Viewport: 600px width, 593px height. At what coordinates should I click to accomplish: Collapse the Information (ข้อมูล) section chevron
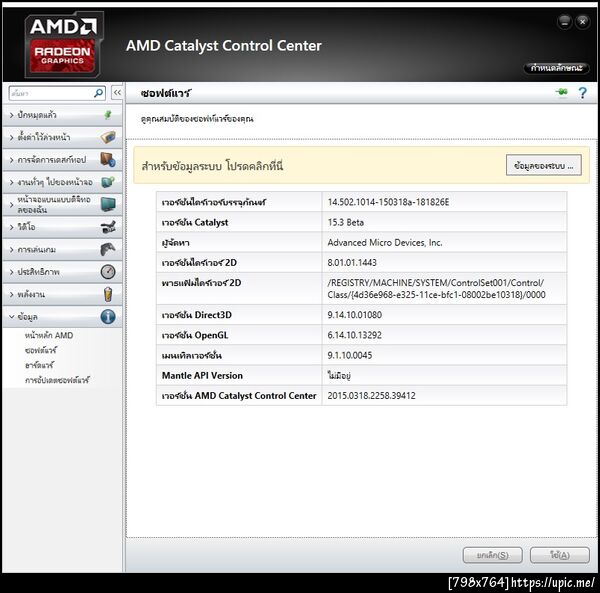click(11, 317)
